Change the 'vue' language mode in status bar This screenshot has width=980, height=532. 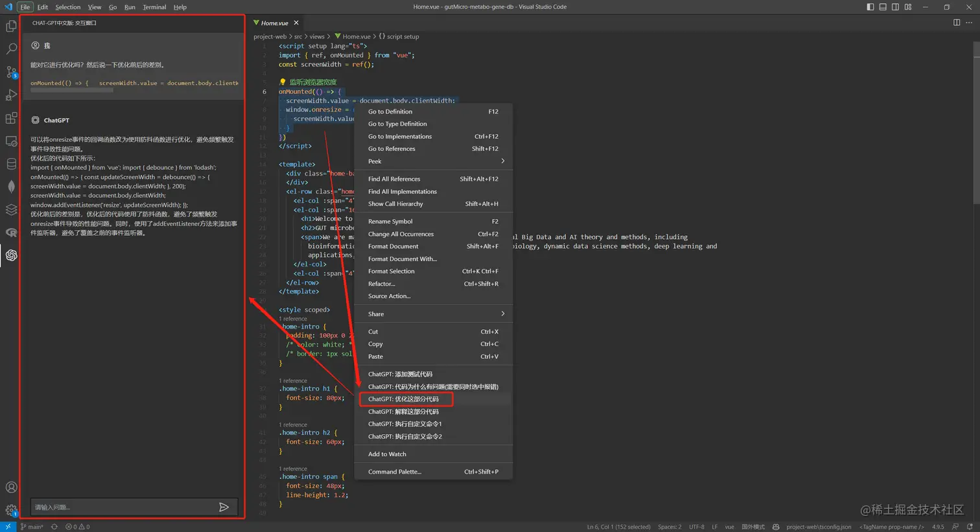[729, 527]
